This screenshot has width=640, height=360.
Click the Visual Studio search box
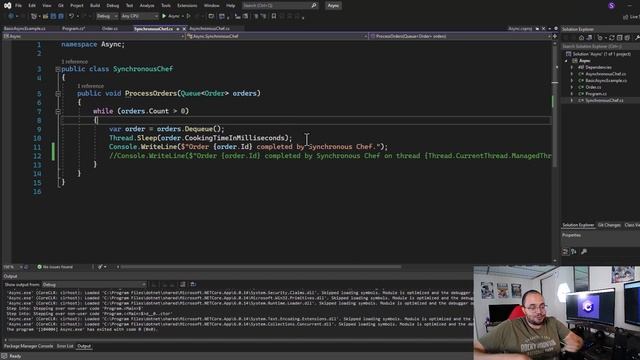[280, 6]
